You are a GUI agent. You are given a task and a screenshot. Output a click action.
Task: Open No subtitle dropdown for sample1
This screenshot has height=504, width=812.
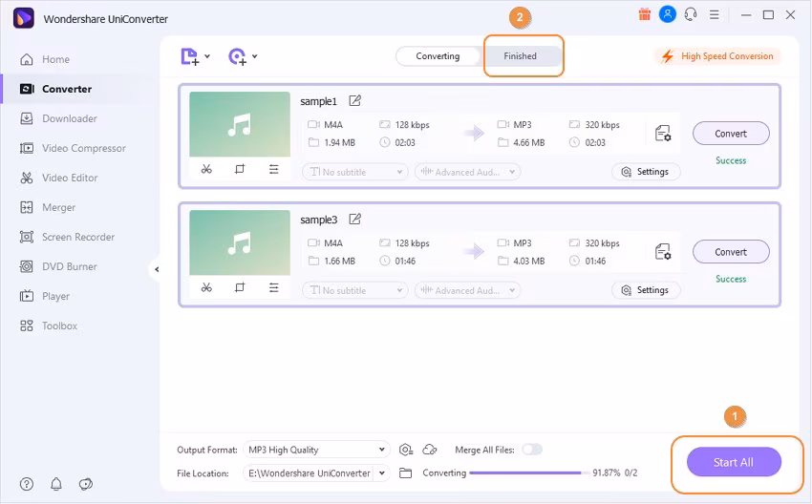click(x=355, y=172)
